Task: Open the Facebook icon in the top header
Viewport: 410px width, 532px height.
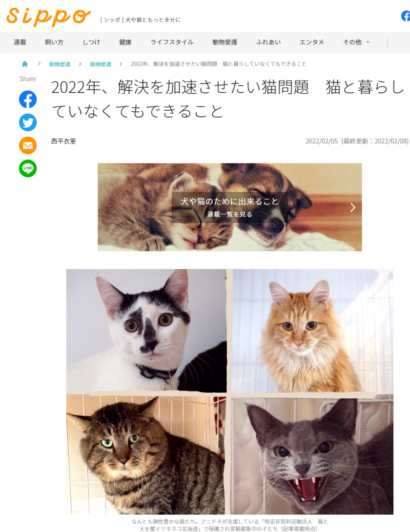Action: point(405,15)
